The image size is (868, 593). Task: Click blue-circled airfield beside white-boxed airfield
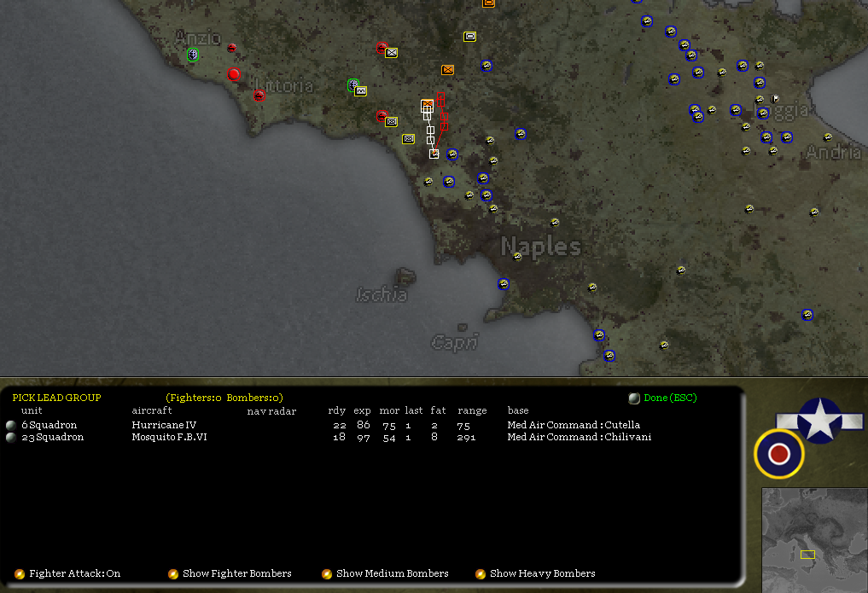pos(452,154)
